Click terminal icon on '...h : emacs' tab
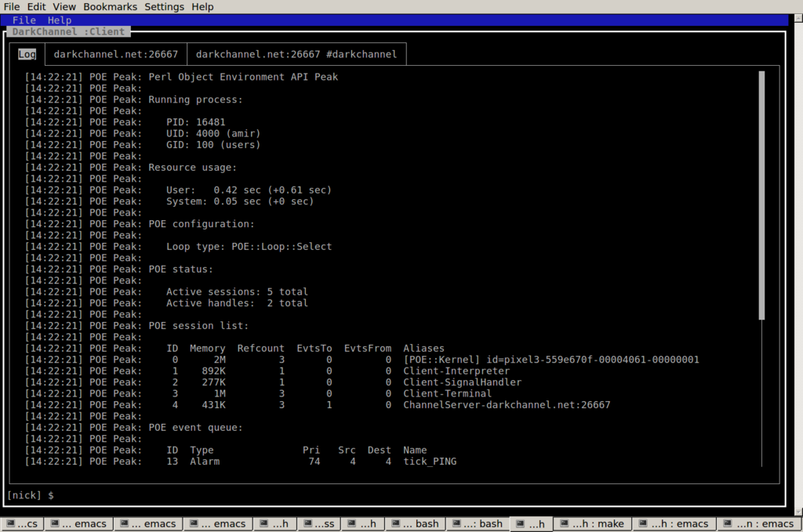803x532 pixels. pyautogui.click(x=643, y=524)
